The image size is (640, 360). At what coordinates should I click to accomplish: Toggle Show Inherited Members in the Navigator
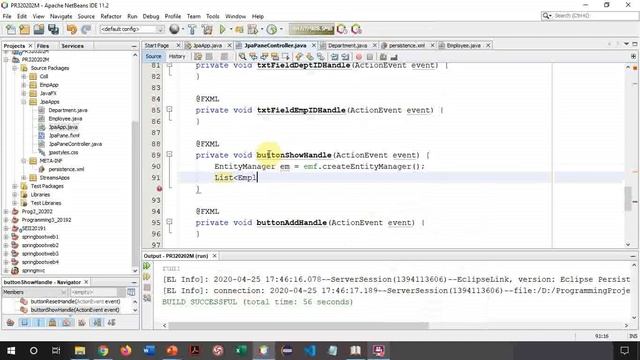pyautogui.click(x=10, y=322)
